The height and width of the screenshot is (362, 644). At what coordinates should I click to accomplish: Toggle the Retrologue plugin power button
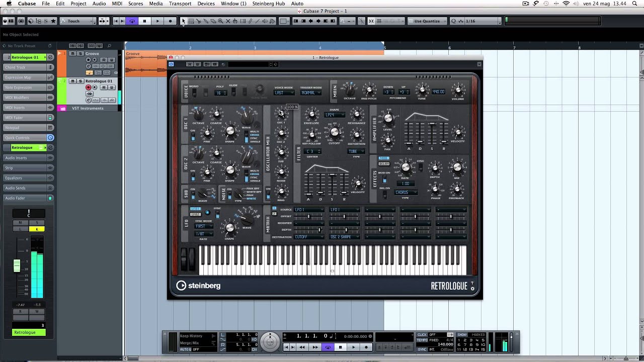171,64
